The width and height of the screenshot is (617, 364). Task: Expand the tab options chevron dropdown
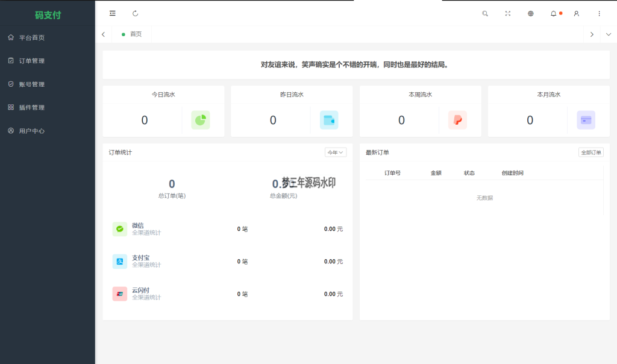(609, 34)
